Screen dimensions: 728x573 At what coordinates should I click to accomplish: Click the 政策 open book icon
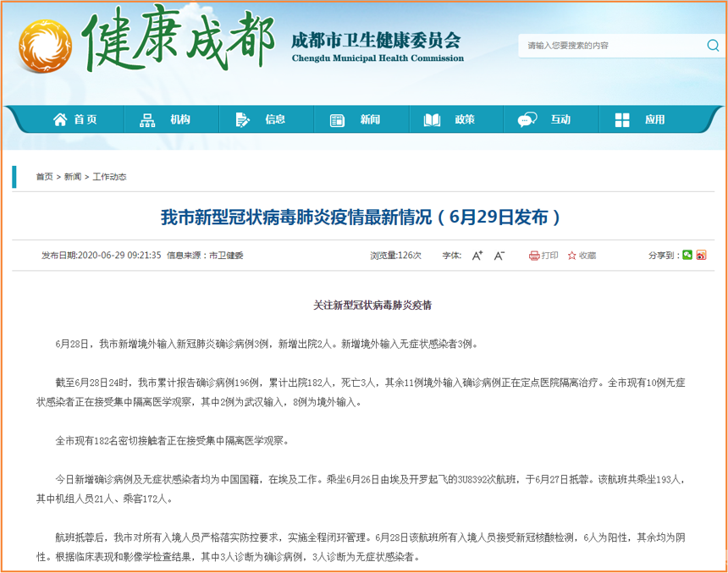click(x=432, y=120)
